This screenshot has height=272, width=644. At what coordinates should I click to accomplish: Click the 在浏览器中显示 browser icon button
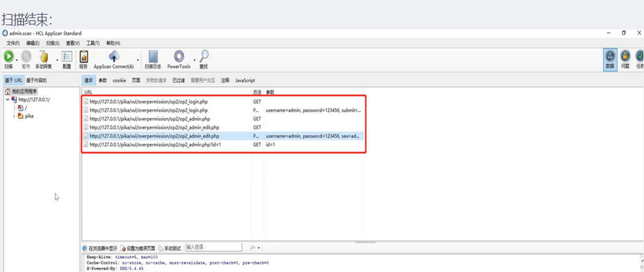(x=100, y=248)
